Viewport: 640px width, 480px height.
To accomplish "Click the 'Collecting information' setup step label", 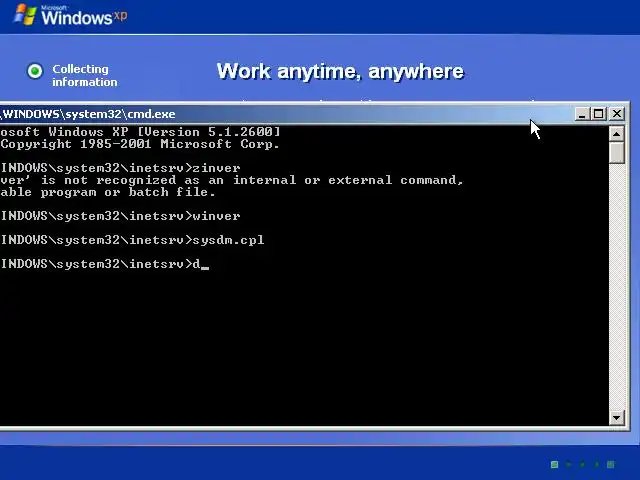I will tap(84, 76).
